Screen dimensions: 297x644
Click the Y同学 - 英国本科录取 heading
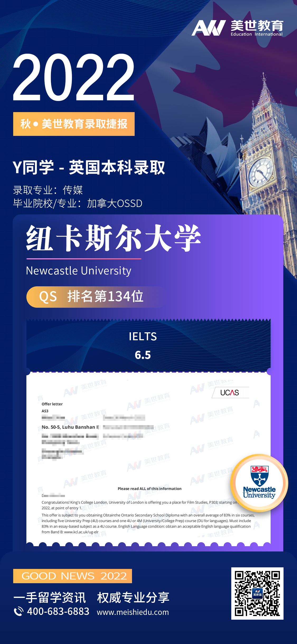coord(89,168)
